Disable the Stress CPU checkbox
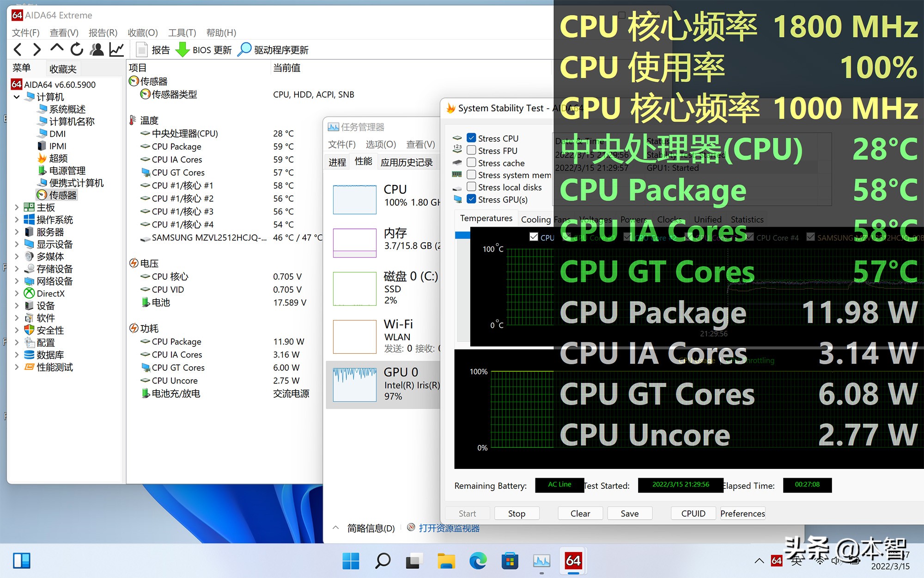This screenshot has width=924, height=578. pos(471,138)
